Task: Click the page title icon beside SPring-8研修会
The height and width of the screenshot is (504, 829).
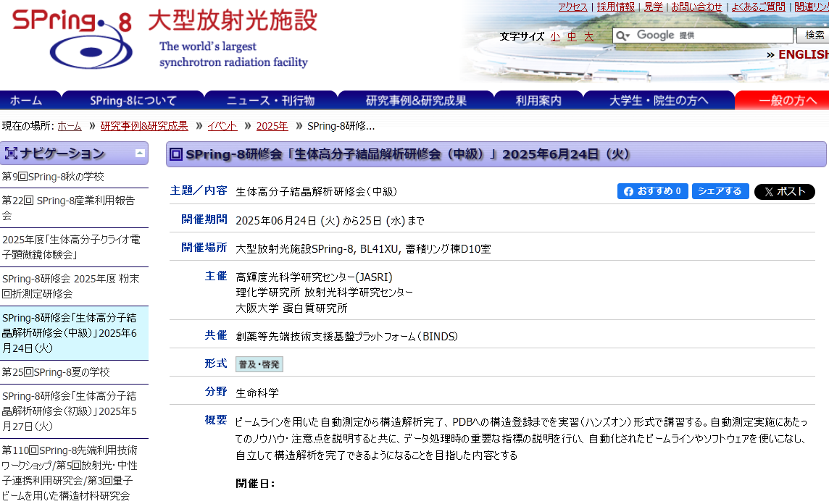Action: click(176, 154)
